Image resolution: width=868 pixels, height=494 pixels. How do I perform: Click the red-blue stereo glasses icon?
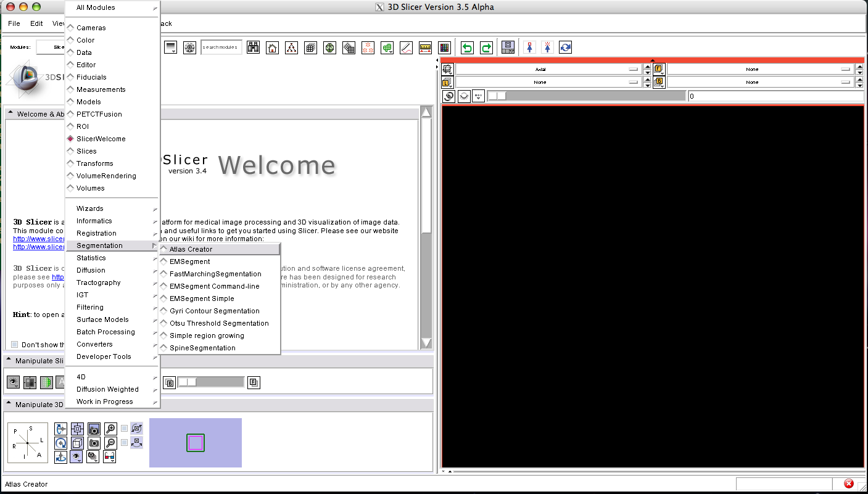coord(109,456)
